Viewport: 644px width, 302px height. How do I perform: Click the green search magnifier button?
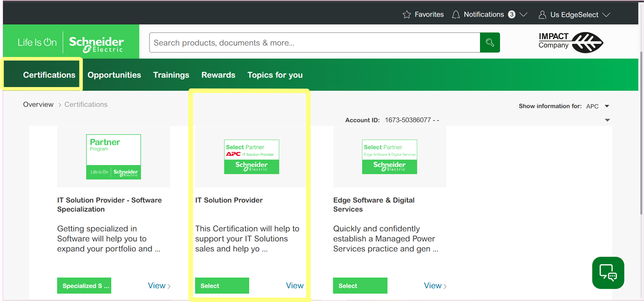[490, 42]
